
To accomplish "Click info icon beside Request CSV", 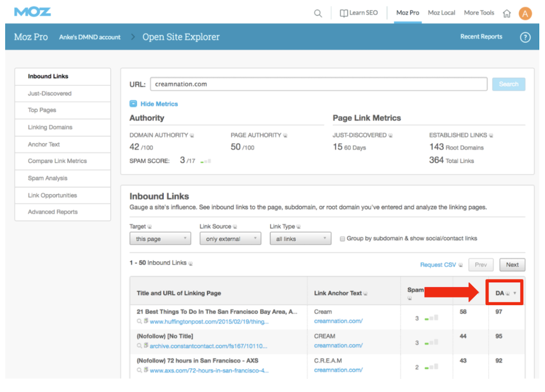I will click(461, 265).
